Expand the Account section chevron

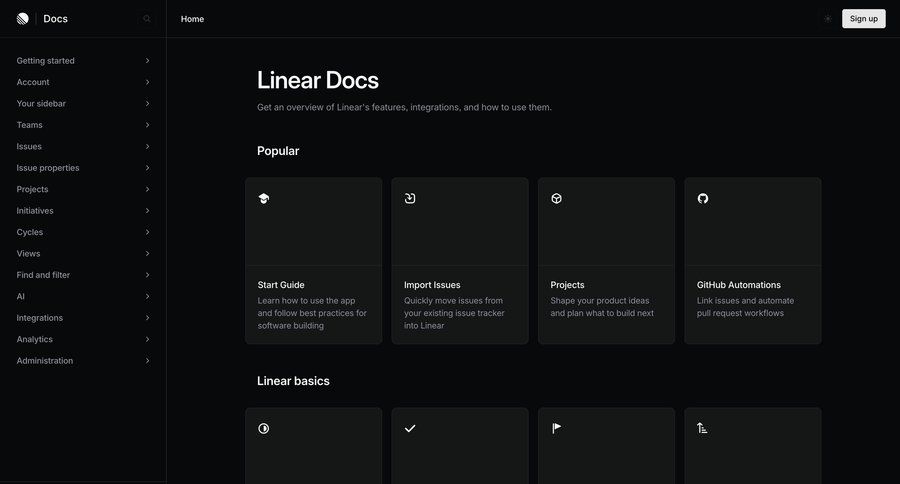pos(148,82)
